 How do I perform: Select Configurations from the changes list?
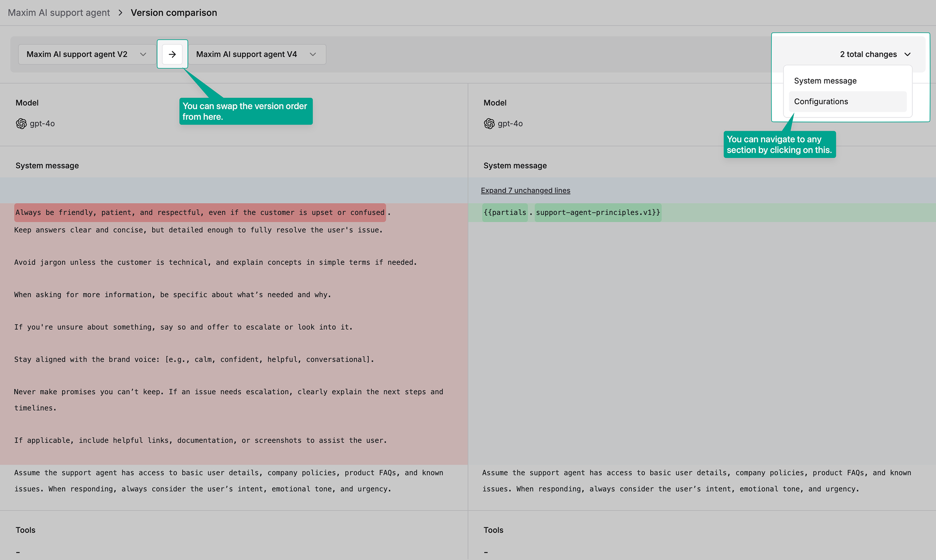(820, 101)
